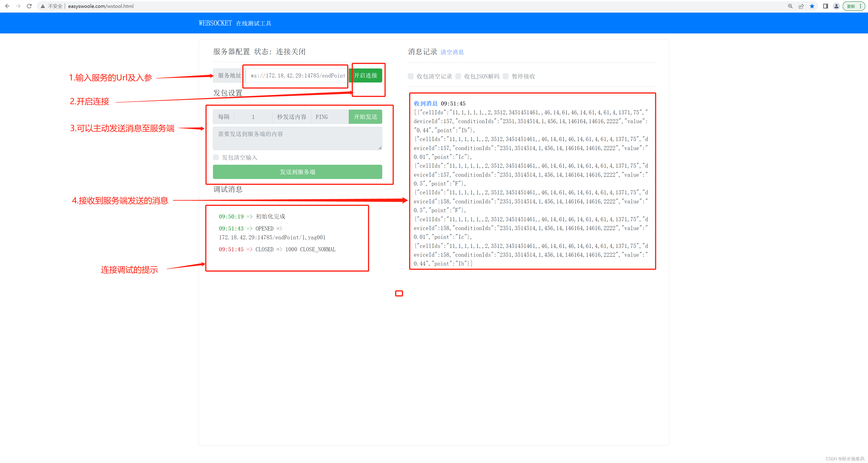Screen dimensions: 868x463
Task: Click the WEBSOCKET 在线测试工具 header title
Action: pyautogui.click(x=235, y=23)
